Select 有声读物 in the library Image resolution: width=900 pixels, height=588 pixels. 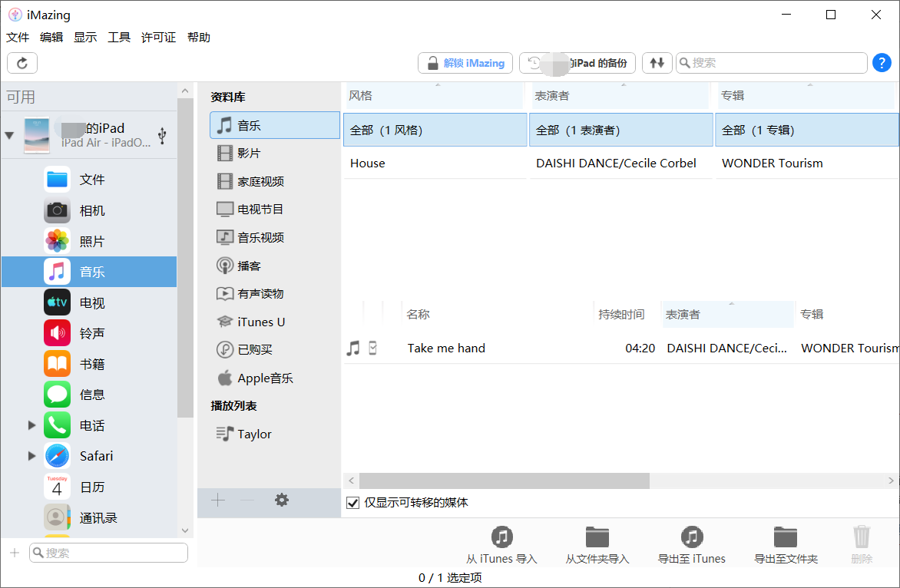[275, 294]
